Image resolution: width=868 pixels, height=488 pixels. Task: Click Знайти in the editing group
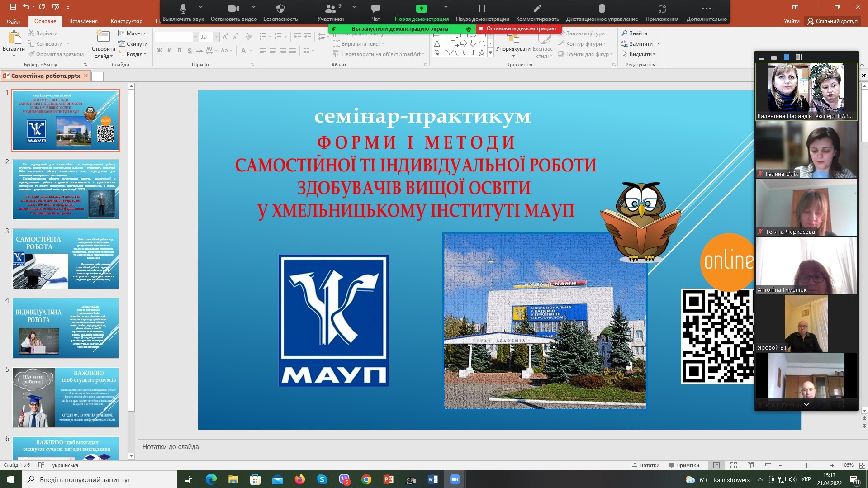point(634,33)
